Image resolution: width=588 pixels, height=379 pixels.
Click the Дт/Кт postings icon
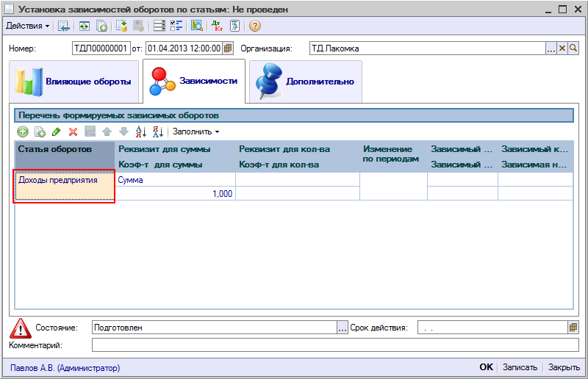click(x=217, y=26)
